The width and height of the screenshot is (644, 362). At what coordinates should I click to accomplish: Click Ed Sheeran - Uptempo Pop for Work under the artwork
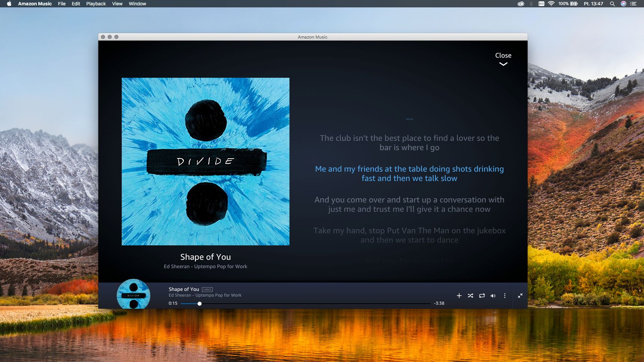[x=206, y=266]
